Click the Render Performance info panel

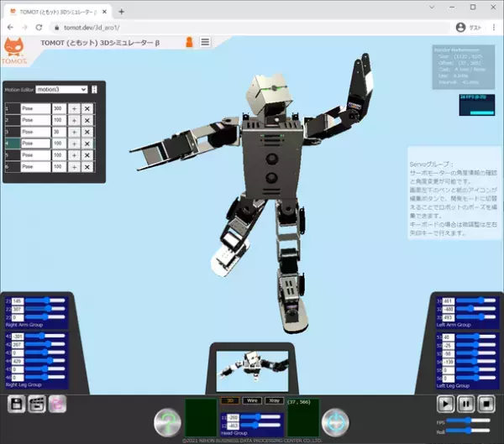(x=464, y=67)
